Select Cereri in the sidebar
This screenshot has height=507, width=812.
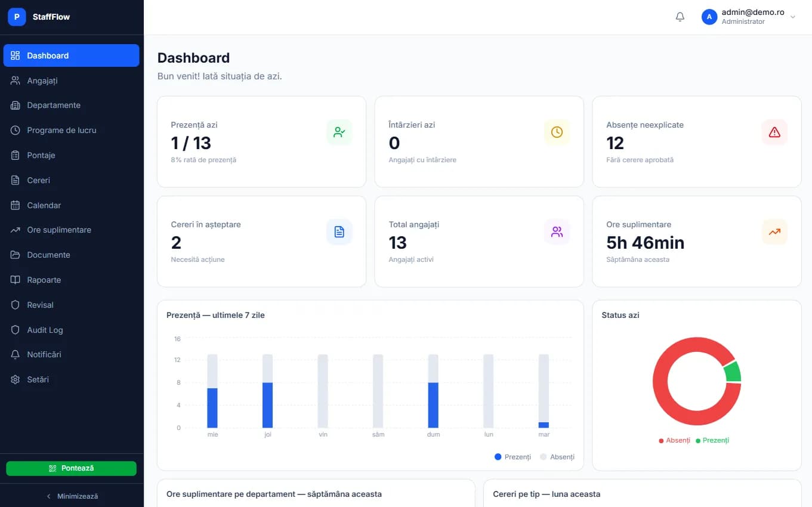(72, 180)
